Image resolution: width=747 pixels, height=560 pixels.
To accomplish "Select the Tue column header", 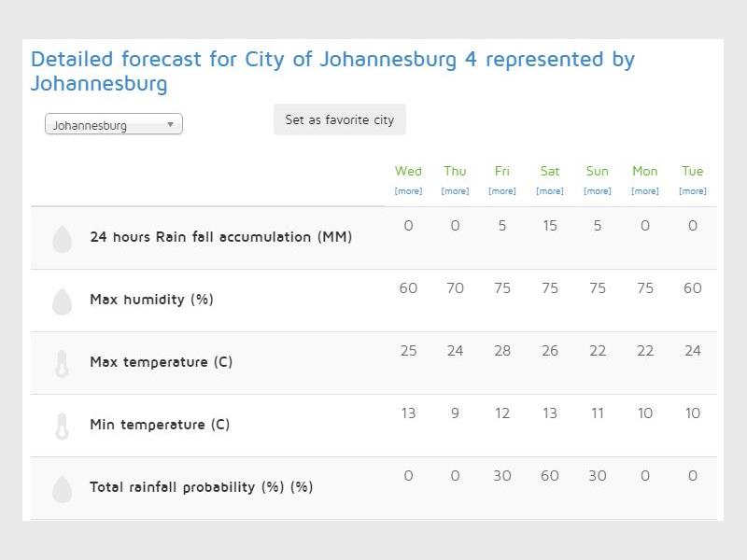I will coord(693,171).
